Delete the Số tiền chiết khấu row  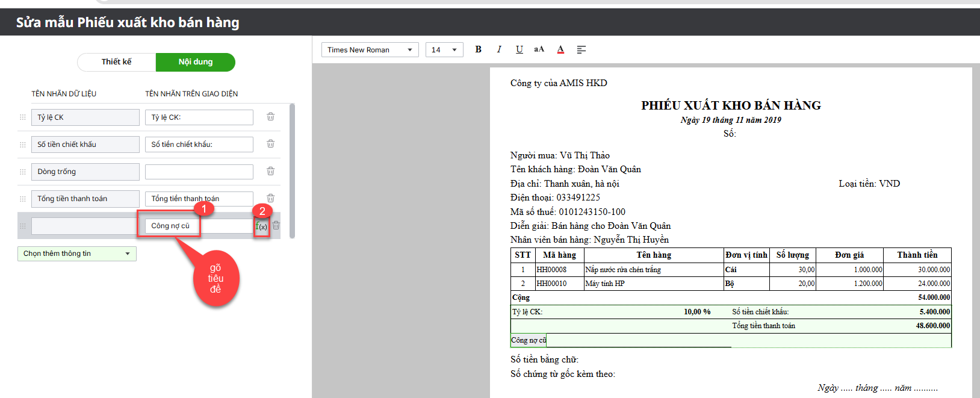click(x=271, y=144)
